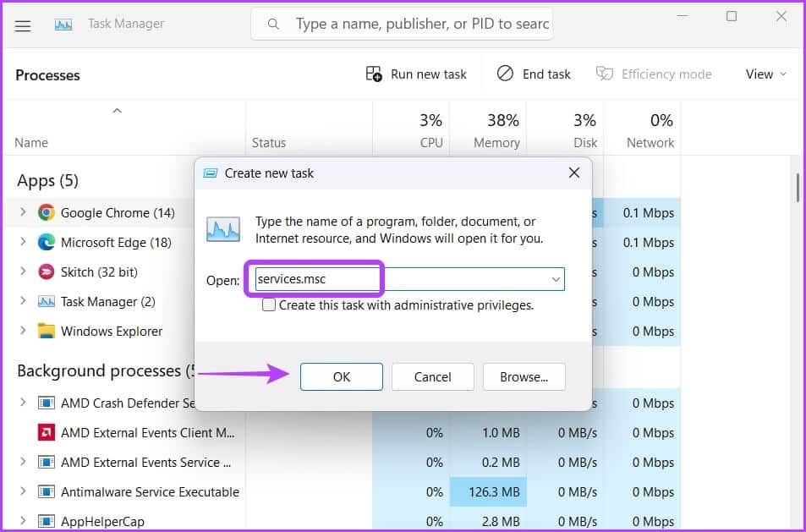This screenshot has width=806, height=532.
Task: Select the Skitch app icon
Action: 47,272
